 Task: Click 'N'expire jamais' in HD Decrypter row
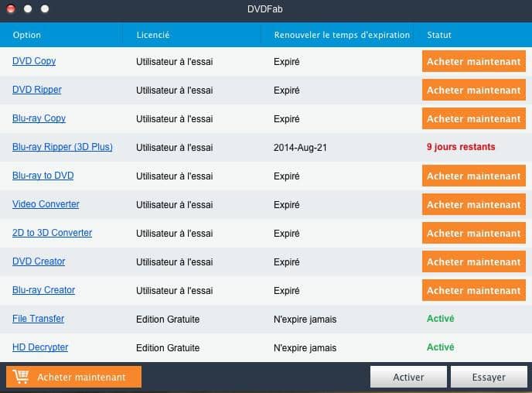(x=305, y=348)
